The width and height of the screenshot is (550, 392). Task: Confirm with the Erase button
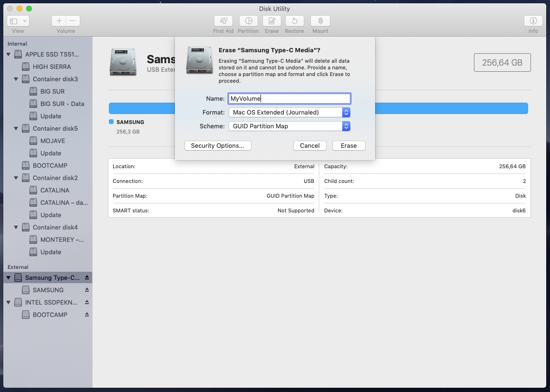coord(348,145)
